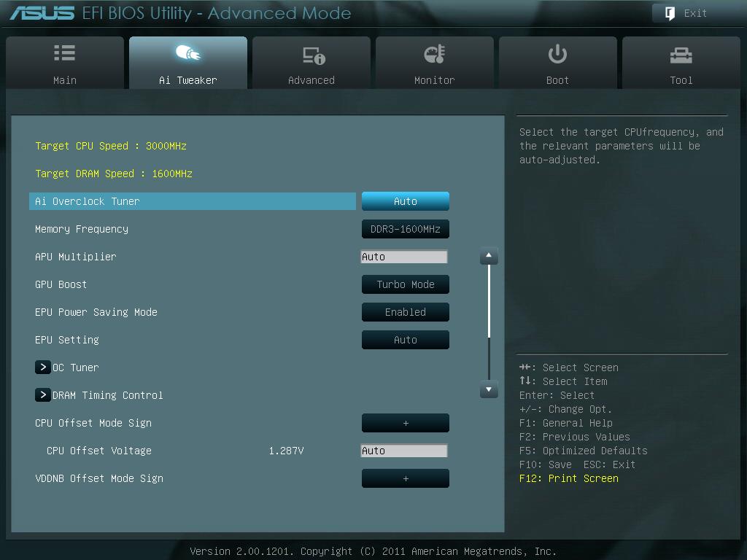Click the target CPU frequency help description
This screenshot has height=560, width=747.
pos(622,146)
